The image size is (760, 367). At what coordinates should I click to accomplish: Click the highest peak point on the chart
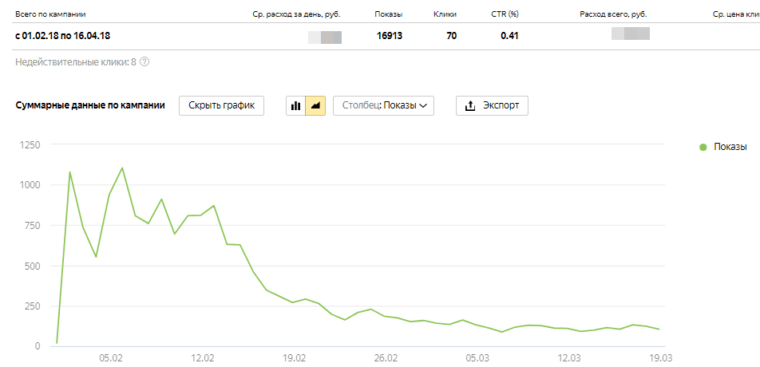[x=122, y=168]
